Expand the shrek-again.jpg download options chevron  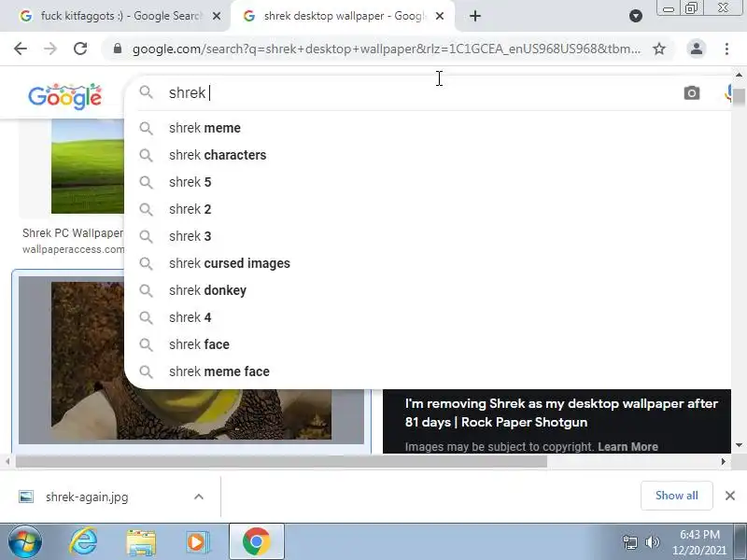[x=199, y=497]
